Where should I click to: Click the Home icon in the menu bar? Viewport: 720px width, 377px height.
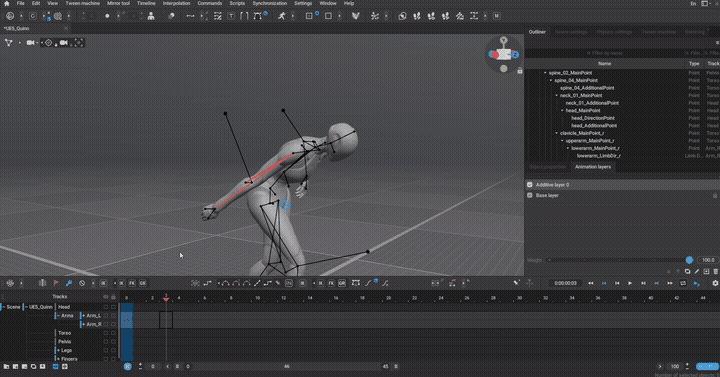(x=6, y=3)
